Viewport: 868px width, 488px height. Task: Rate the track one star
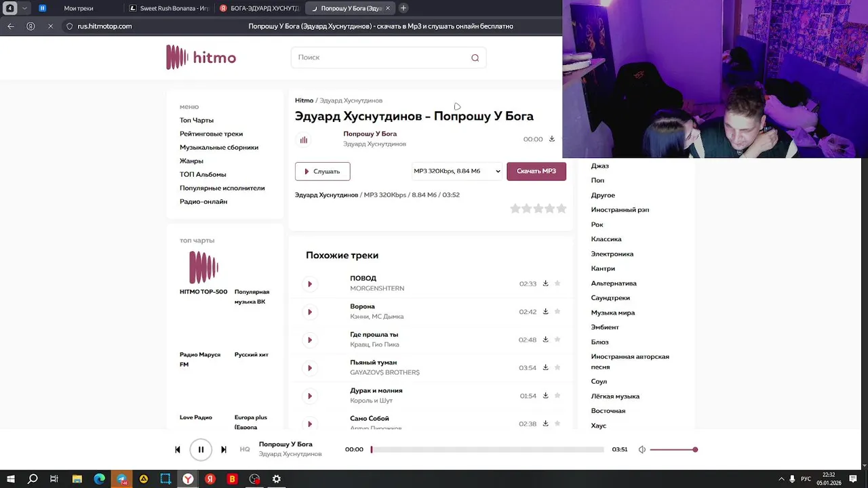point(515,209)
